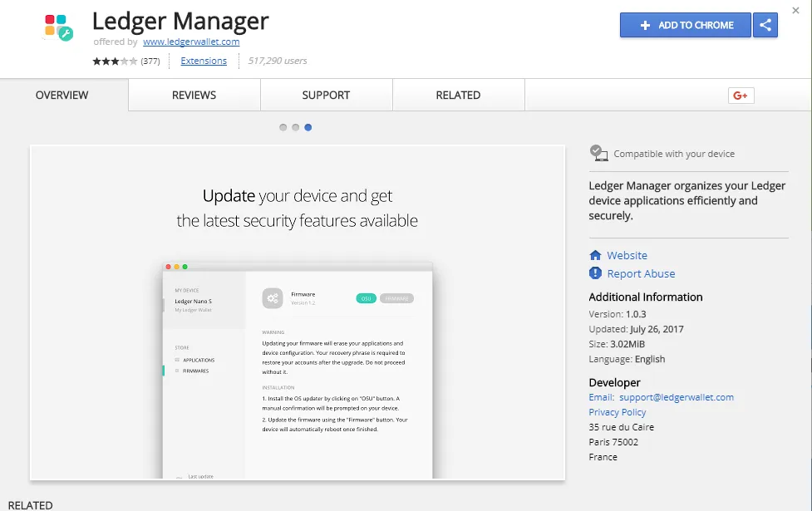Click the share icon button
812x511 pixels.
pos(765,25)
